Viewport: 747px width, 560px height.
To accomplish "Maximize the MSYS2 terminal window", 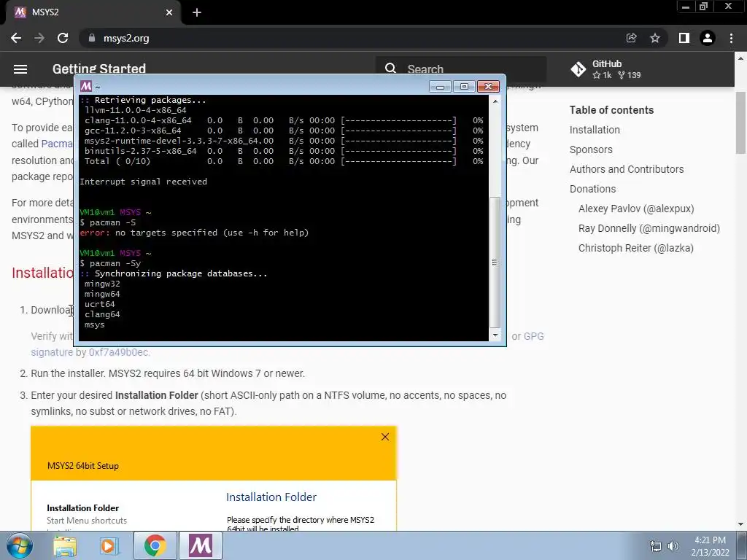I will [463, 86].
